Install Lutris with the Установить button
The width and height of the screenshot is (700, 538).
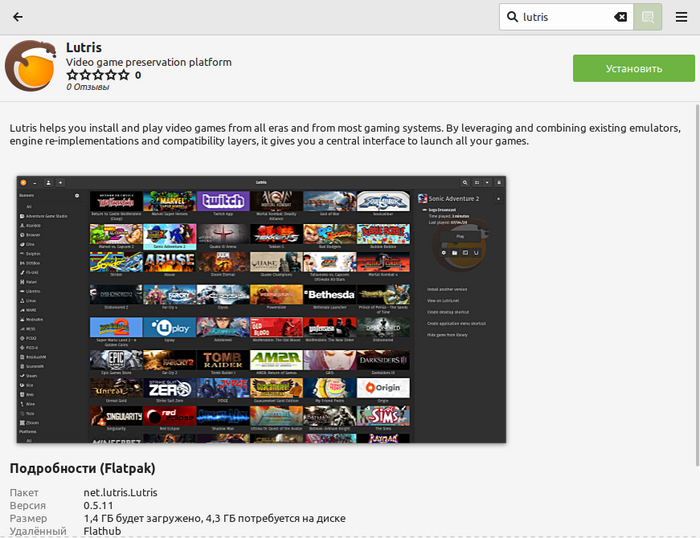click(634, 68)
